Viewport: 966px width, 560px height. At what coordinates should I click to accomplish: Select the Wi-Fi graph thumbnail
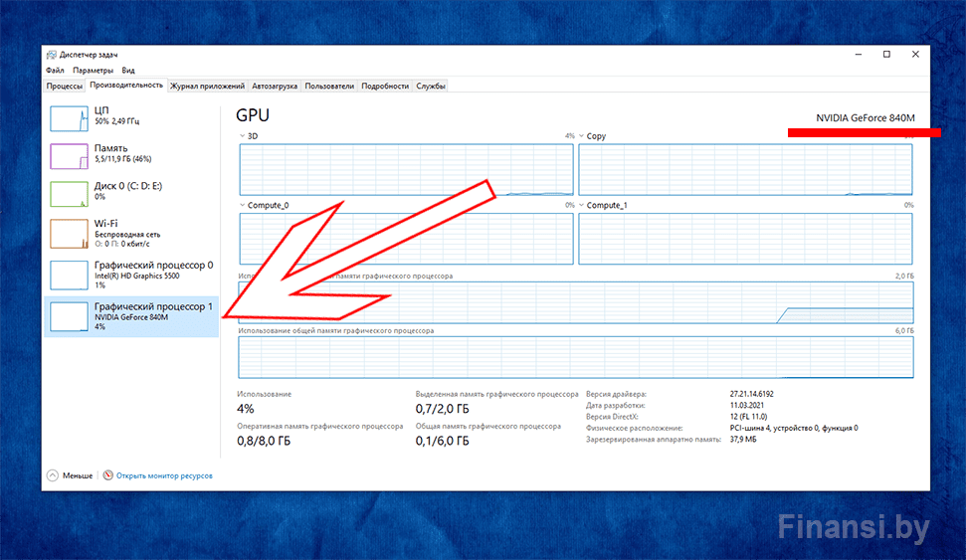tap(69, 234)
